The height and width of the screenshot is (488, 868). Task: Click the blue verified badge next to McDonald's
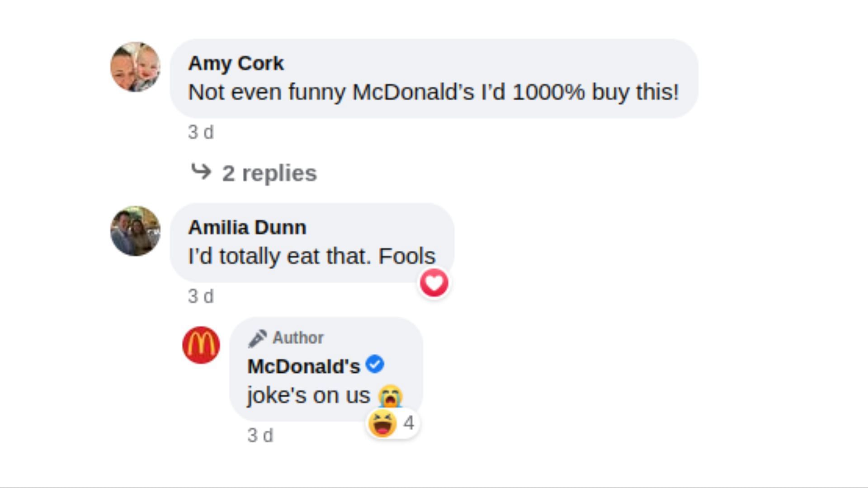(x=375, y=364)
